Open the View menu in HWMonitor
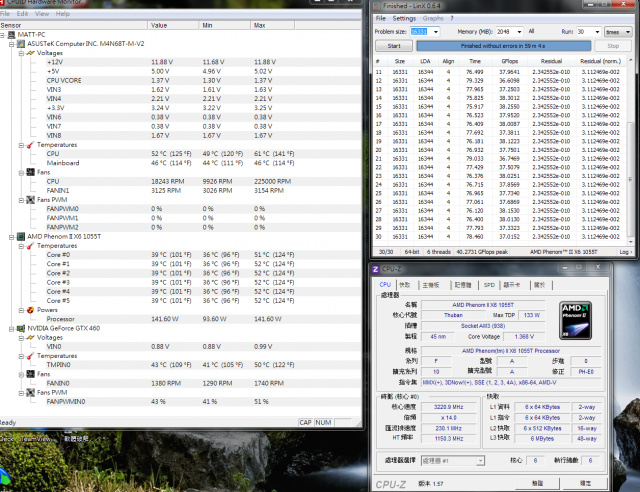Viewport: 640px width, 492px height. (x=42, y=14)
